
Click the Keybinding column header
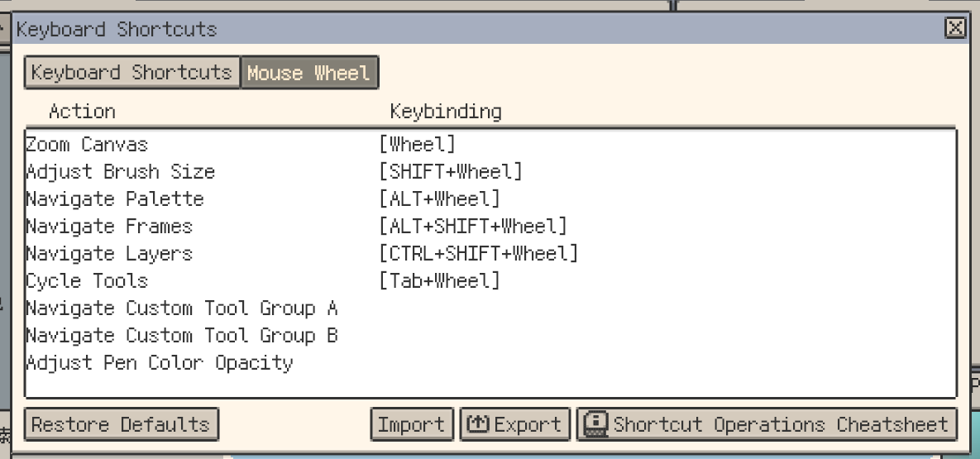point(446,112)
